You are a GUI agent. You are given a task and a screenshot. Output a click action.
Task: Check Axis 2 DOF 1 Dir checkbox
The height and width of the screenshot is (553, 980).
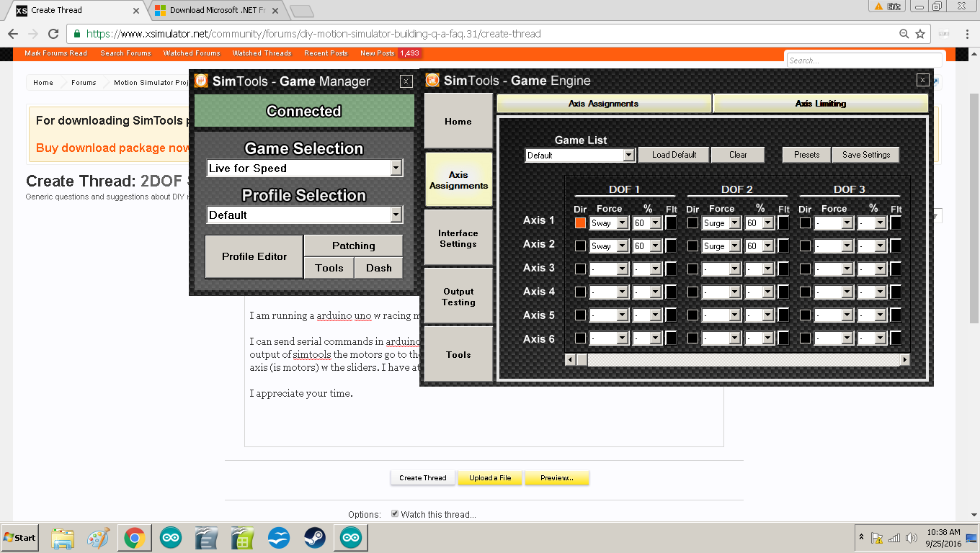580,246
